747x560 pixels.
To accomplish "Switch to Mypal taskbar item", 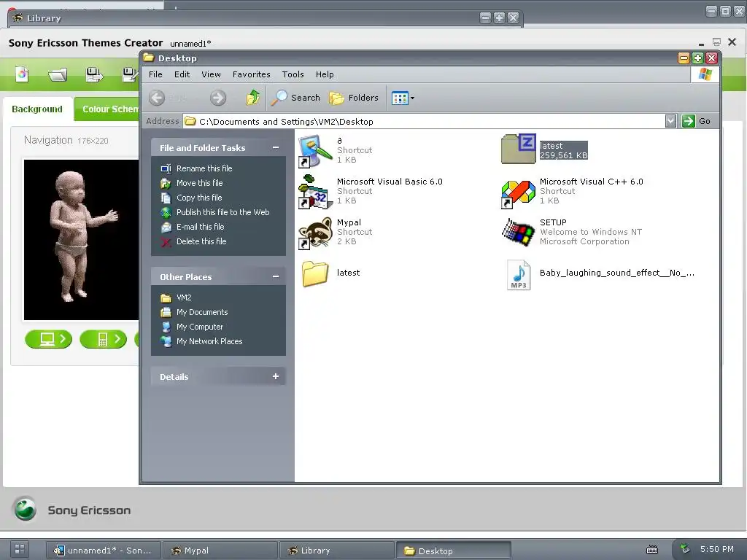I will pyautogui.click(x=220, y=551).
